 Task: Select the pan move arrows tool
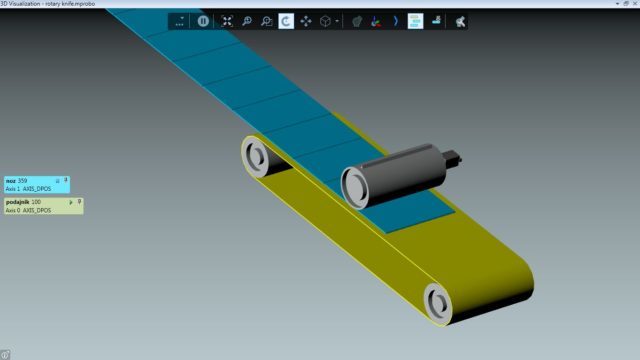click(x=306, y=21)
